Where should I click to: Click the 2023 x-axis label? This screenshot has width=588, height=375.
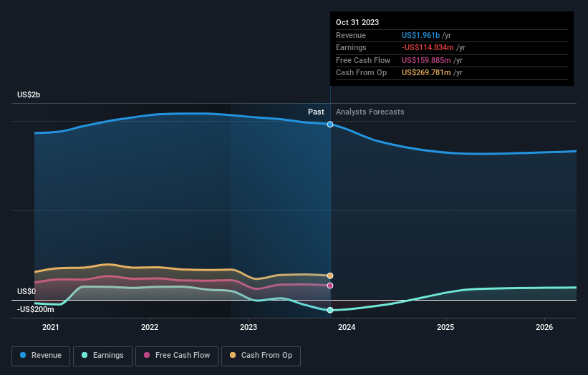coord(249,327)
